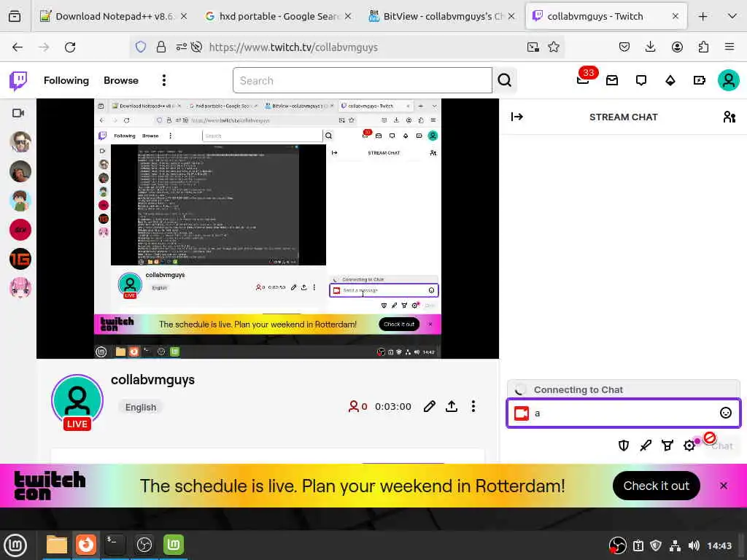
Task: Click the collabvmguys channel name
Action: [x=152, y=380]
